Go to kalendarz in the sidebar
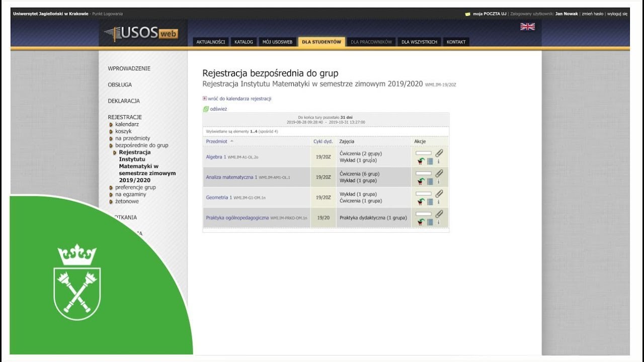The height and width of the screenshot is (362, 644). click(127, 124)
